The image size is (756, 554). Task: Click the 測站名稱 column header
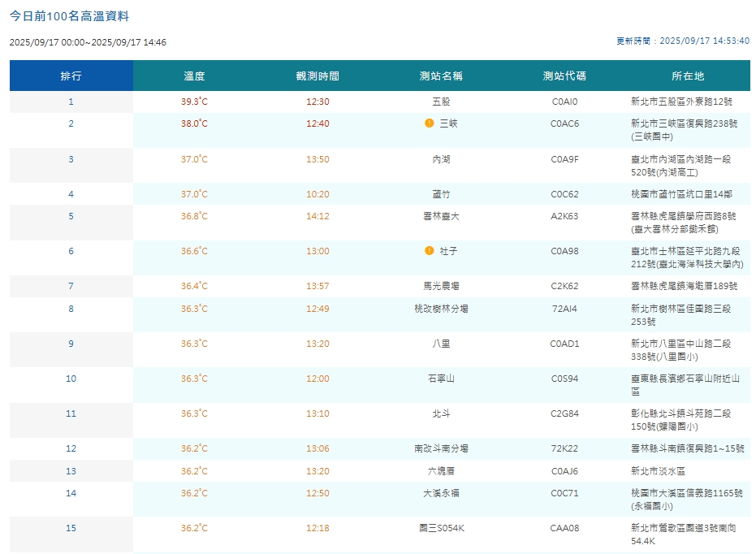click(441, 76)
